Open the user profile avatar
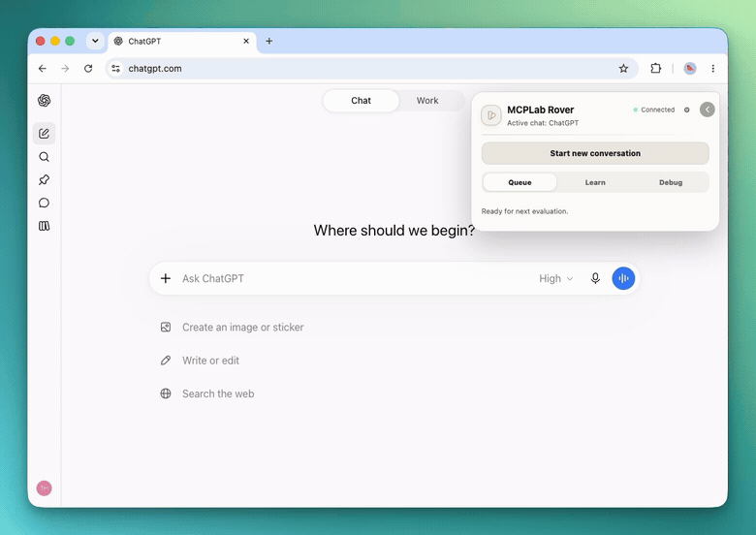 tap(44, 488)
